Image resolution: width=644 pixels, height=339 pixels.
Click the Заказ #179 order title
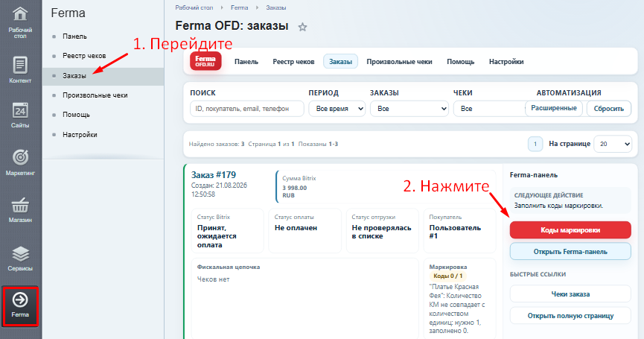[x=214, y=175]
